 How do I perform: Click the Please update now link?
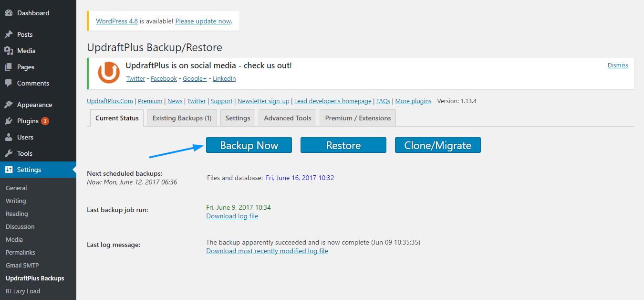tap(203, 21)
